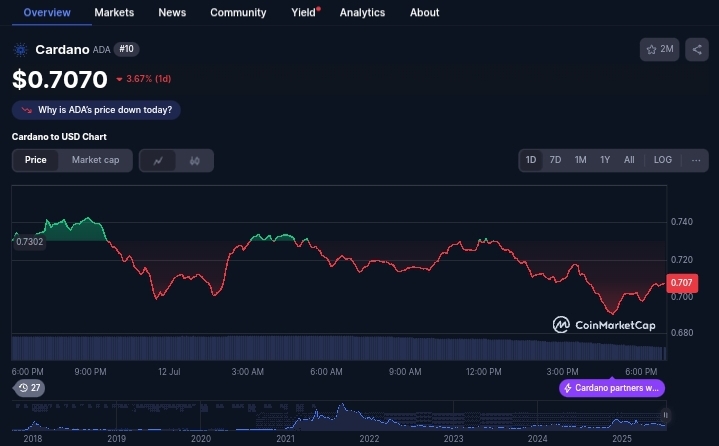Click the 0.707 current price label
The image size is (719, 446).
click(682, 283)
